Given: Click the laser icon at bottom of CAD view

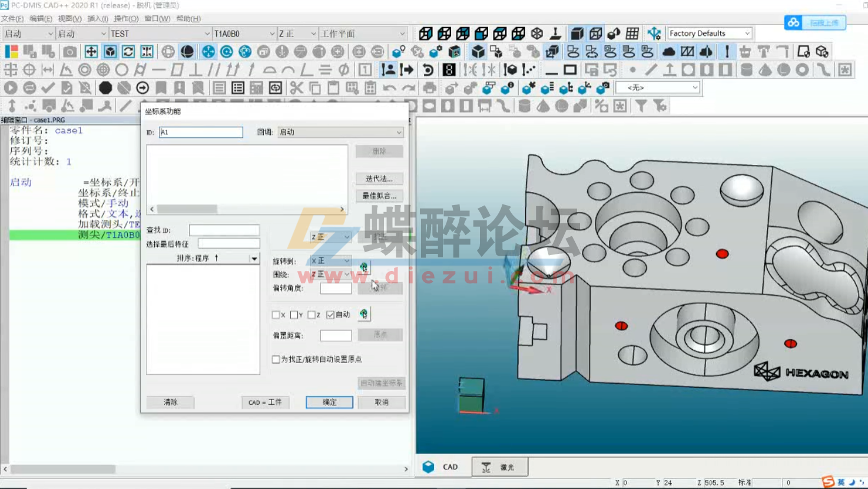Looking at the screenshot, I should [499, 466].
